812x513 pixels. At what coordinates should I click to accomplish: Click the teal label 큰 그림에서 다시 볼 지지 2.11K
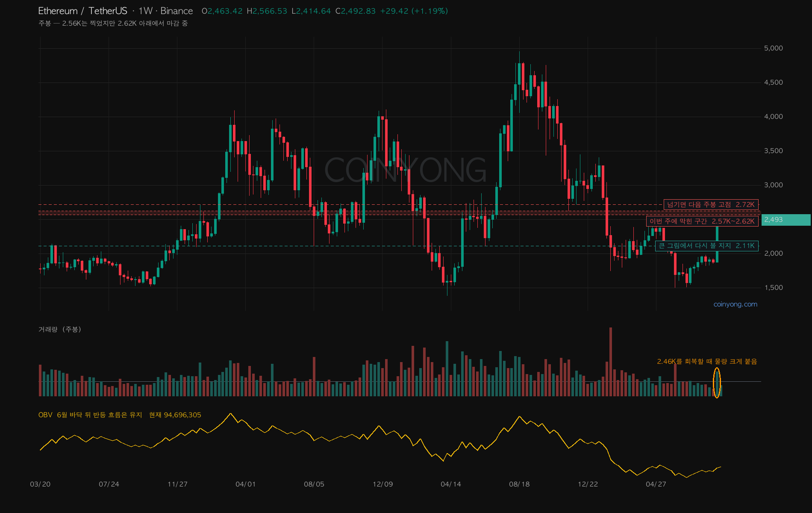coord(707,246)
